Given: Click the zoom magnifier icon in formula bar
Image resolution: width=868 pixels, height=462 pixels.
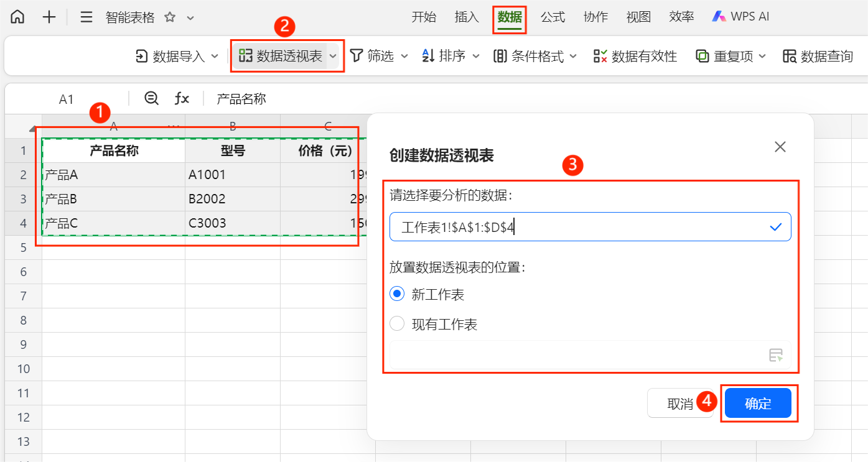Looking at the screenshot, I should pyautogui.click(x=151, y=98).
